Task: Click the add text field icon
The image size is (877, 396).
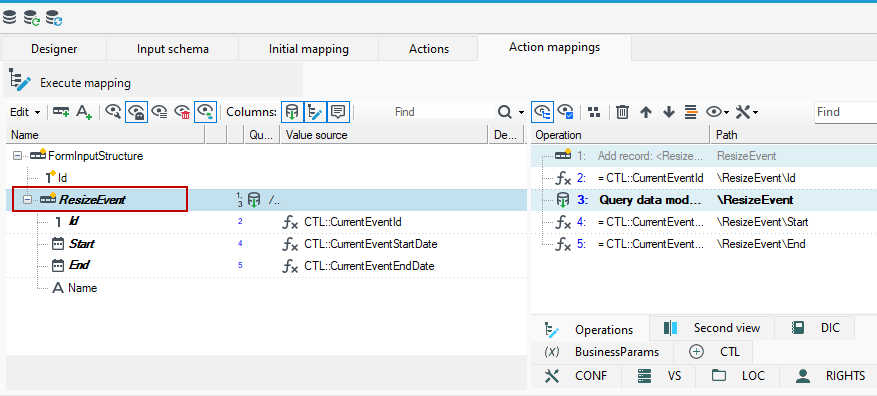Action: [84, 112]
